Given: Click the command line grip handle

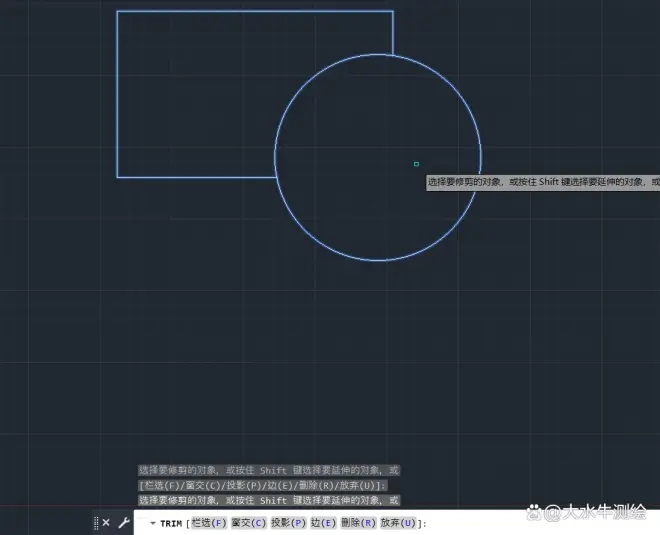Looking at the screenshot, I should pos(96,522).
